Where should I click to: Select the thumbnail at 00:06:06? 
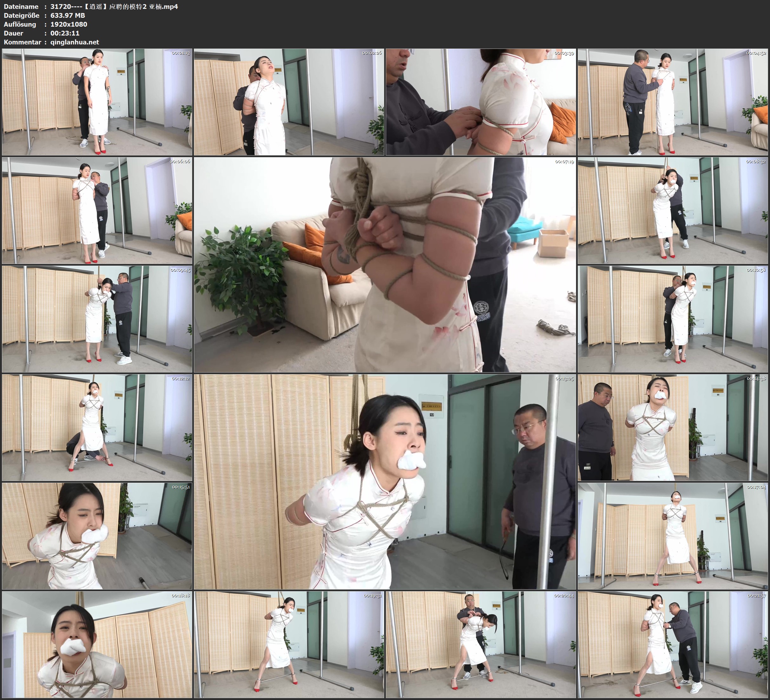click(97, 210)
